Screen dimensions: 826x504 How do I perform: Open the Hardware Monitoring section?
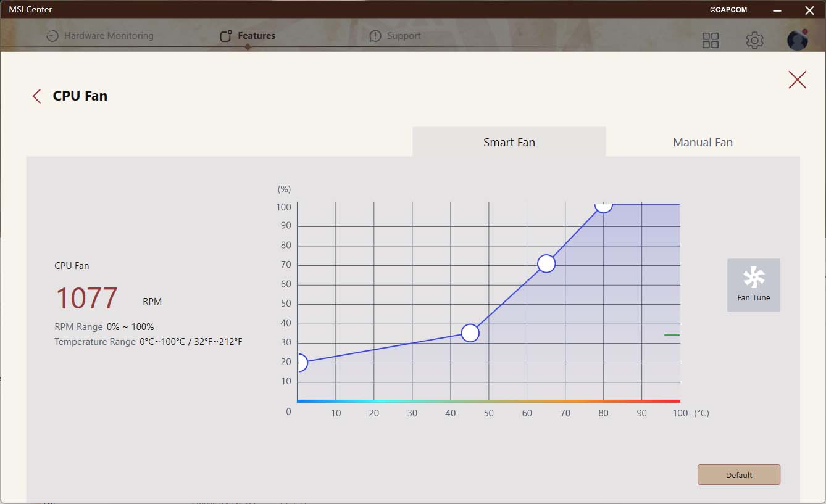coord(100,36)
